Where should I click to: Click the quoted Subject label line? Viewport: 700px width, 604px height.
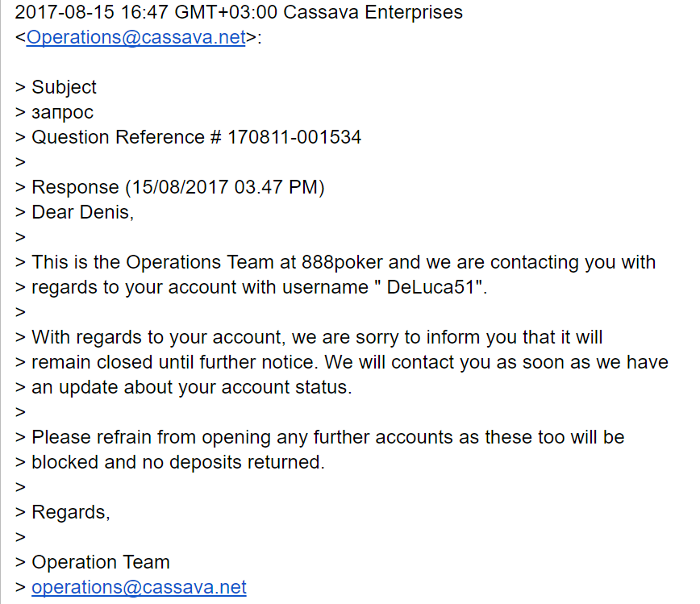(x=64, y=87)
